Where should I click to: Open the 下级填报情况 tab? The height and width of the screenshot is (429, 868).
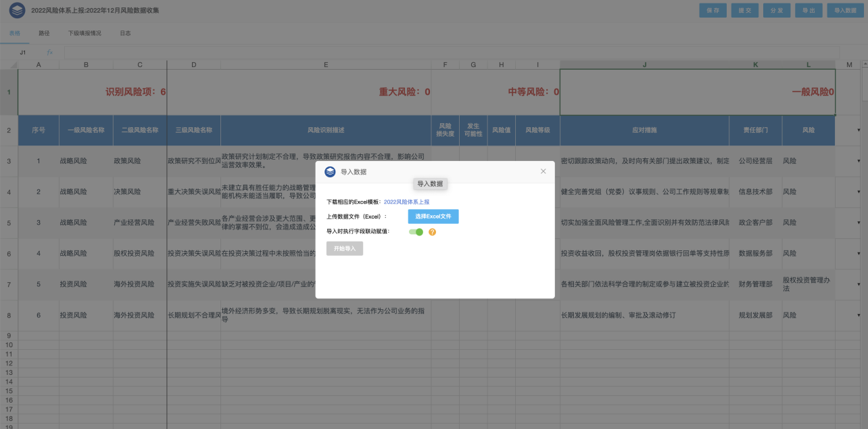[x=85, y=33]
